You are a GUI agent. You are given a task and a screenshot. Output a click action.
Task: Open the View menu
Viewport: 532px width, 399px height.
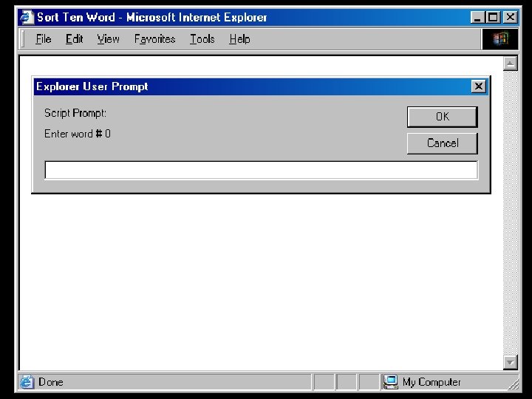tap(108, 39)
